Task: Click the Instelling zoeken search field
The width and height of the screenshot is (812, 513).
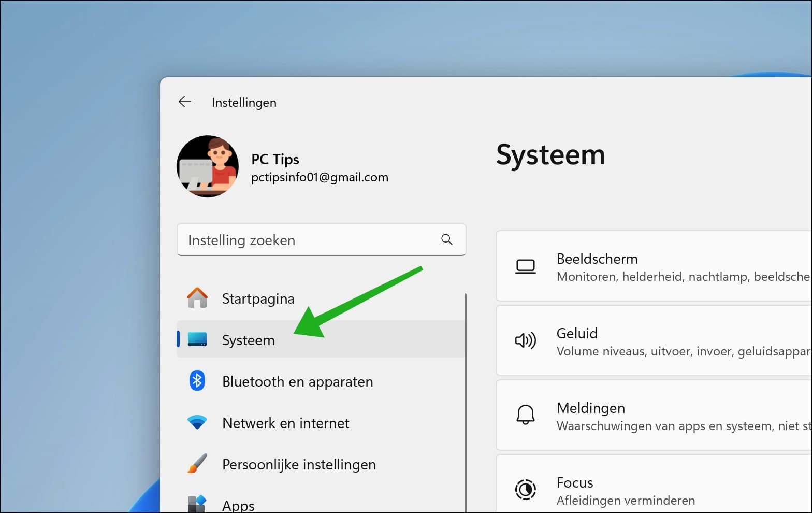Action: pyautogui.click(x=321, y=240)
